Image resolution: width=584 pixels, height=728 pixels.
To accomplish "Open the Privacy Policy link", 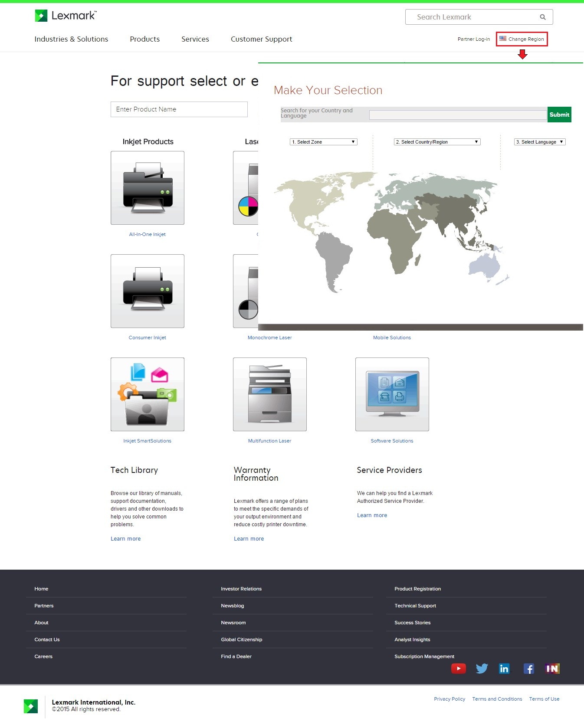I will click(x=449, y=699).
